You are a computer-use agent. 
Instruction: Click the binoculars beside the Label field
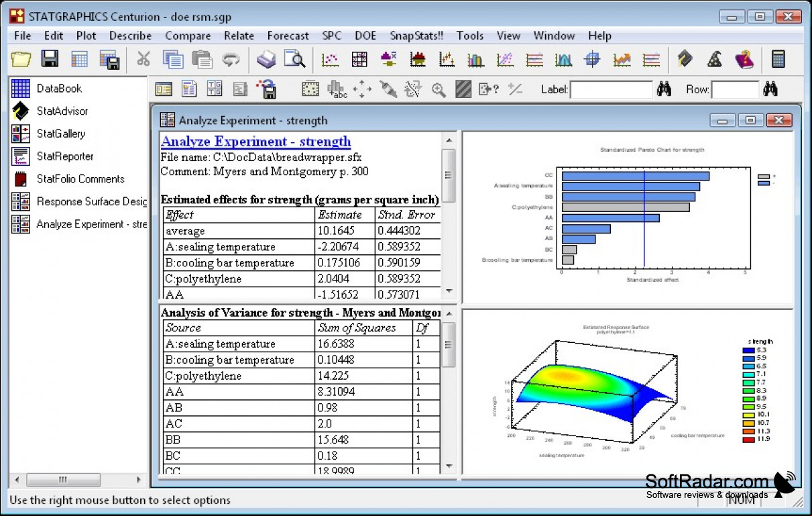664,89
